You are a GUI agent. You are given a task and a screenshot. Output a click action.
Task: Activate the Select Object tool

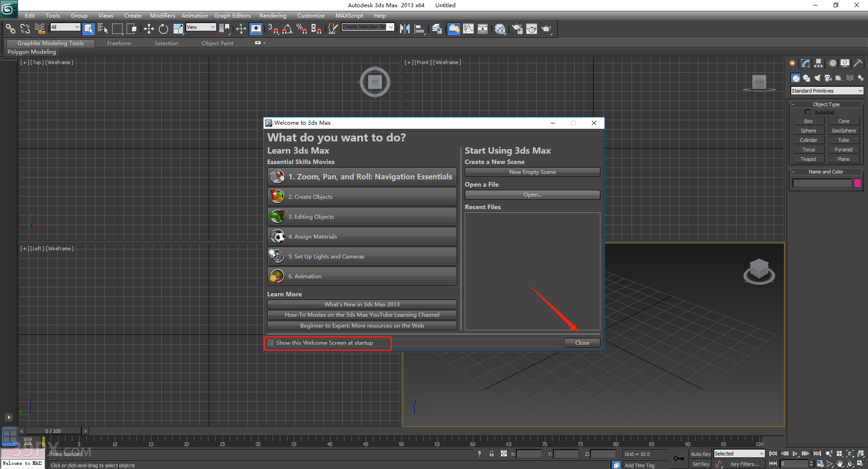[x=89, y=29]
